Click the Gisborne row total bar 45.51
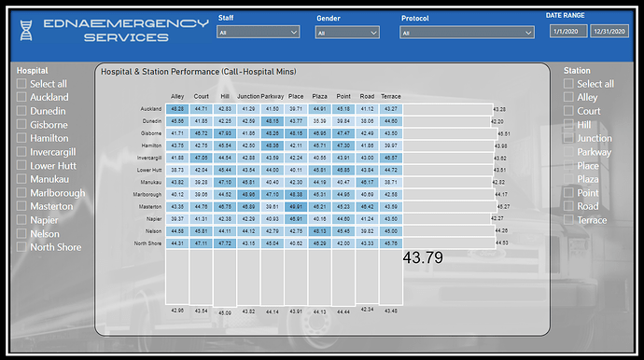644x360 pixels. click(450, 133)
